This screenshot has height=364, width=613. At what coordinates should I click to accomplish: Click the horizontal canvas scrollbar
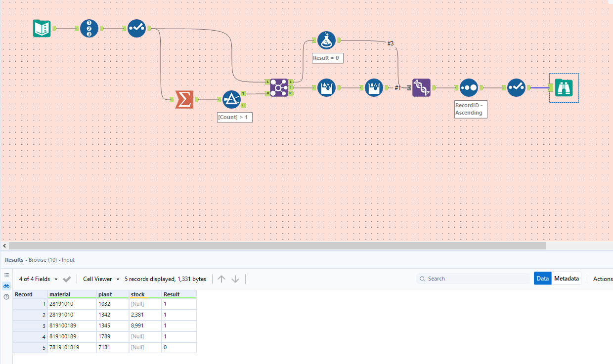(x=277, y=245)
